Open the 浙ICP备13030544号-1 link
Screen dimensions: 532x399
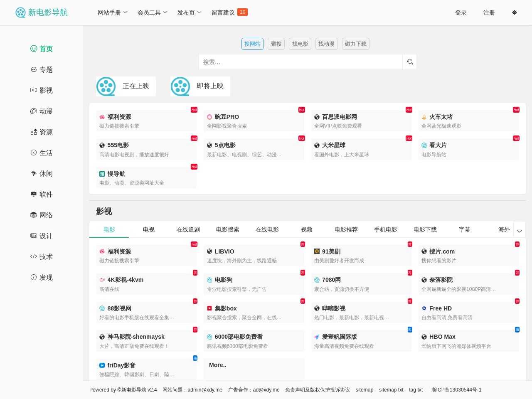tap(456, 390)
